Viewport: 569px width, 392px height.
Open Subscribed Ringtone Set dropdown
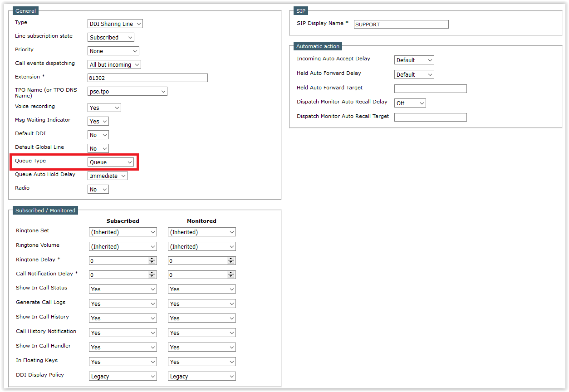(123, 232)
